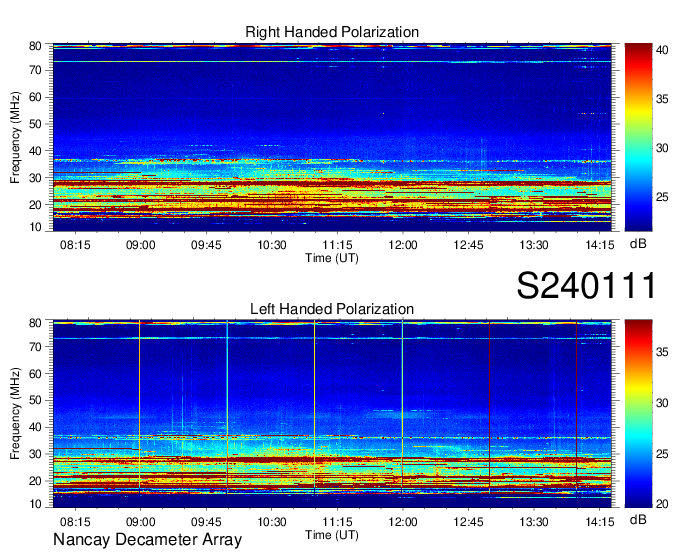Click the "09:00" tick under Right Handed plot
Screen dimensions: 680x552
tap(141, 245)
